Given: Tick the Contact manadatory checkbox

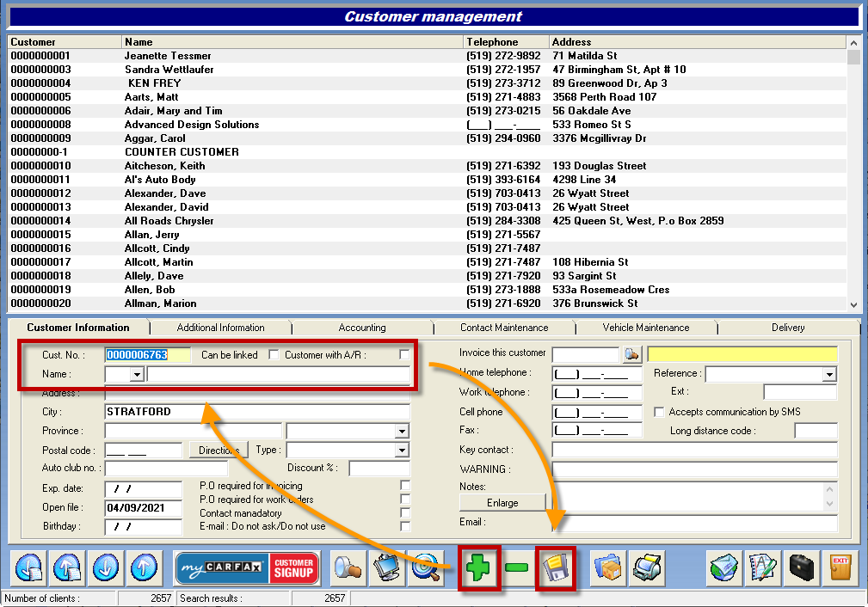Looking at the screenshot, I should pyautogui.click(x=405, y=513).
